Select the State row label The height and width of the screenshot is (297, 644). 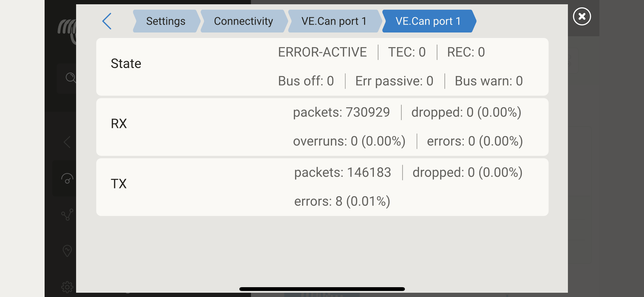[x=126, y=63]
